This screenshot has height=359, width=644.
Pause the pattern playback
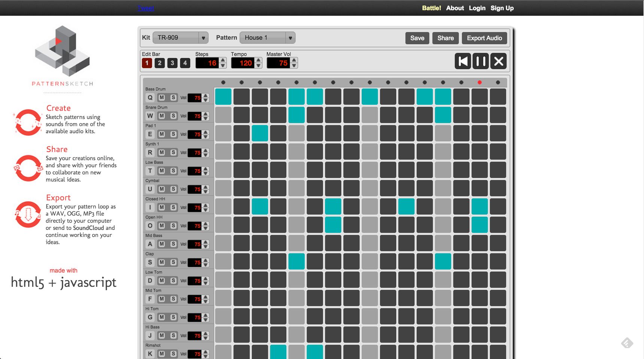tap(481, 61)
